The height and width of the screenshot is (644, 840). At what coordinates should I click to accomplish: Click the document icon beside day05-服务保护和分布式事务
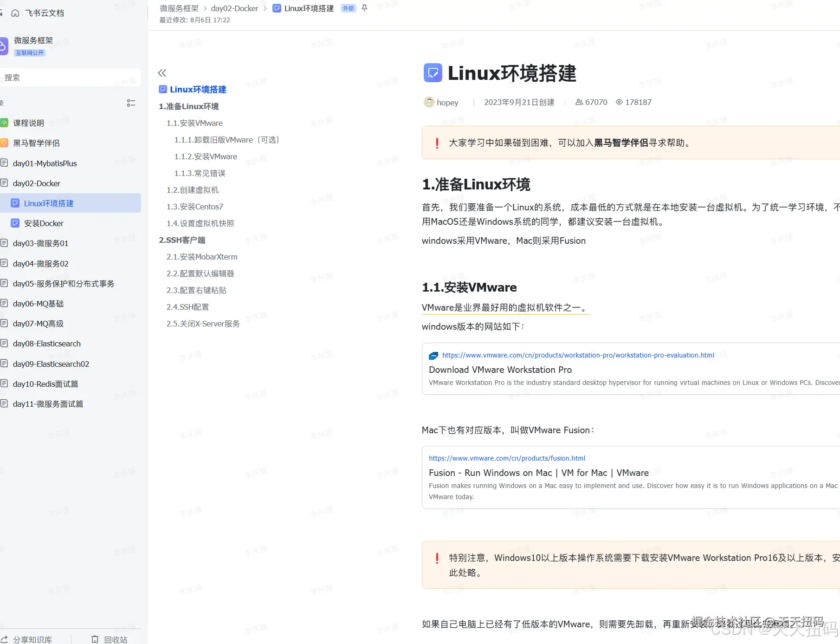click(4, 283)
